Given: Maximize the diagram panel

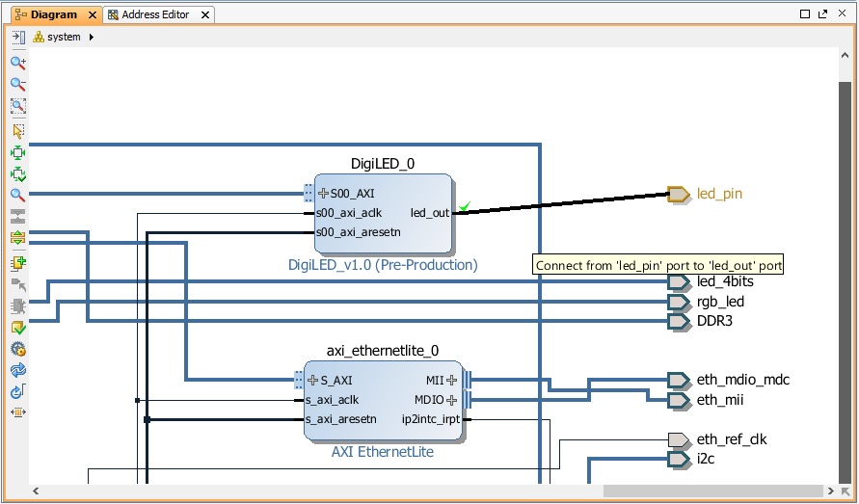Looking at the screenshot, I should [805, 14].
